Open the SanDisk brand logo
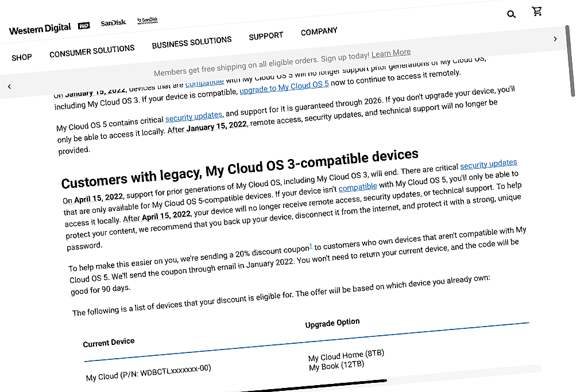The height and width of the screenshot is (392, 588). pyautogui.click(x=113, y=23)
